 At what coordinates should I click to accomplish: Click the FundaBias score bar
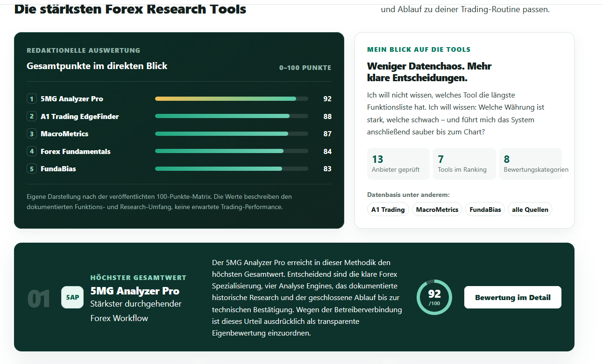coord(232,169)
